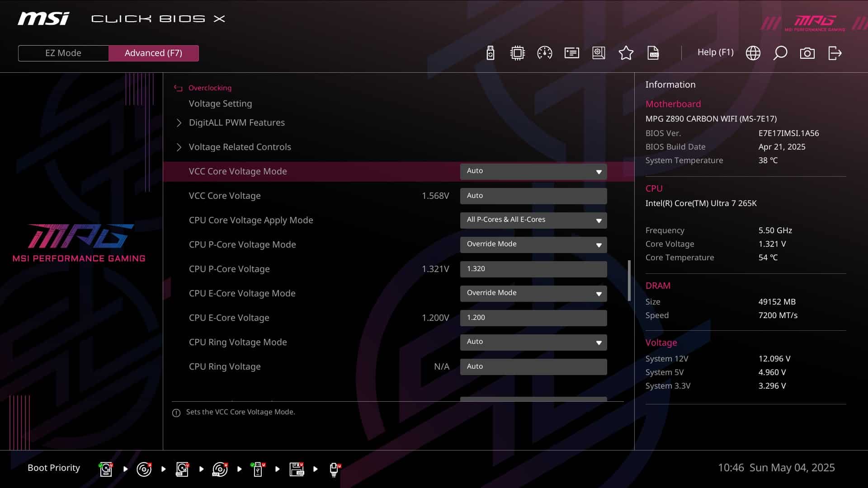This screenshot has width=868, height=488.
Task: Select the USB floppy boot device icon
Action: (x=297, y=469)
